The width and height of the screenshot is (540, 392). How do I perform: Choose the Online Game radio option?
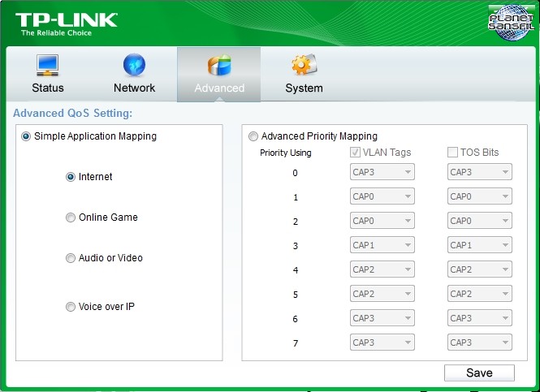[x=71, y=218]
